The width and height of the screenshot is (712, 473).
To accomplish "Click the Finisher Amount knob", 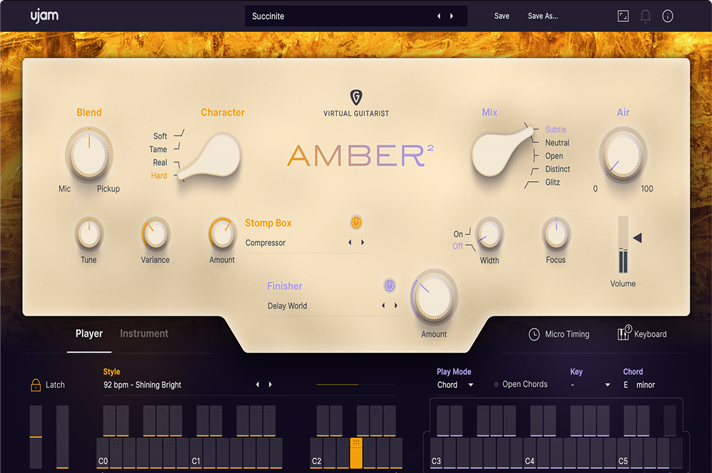I will tap(434, 297).
